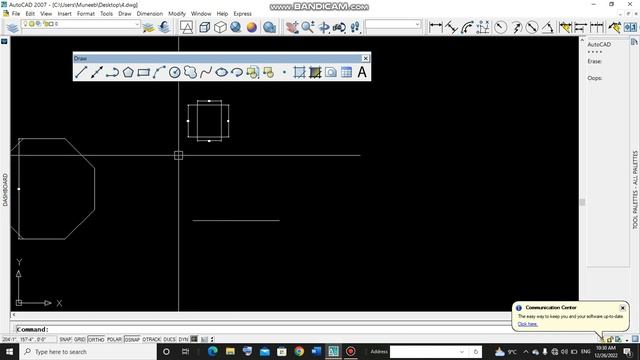Select the Circle tool
This screenshot has height=360, width=640.
coord(175,72)
